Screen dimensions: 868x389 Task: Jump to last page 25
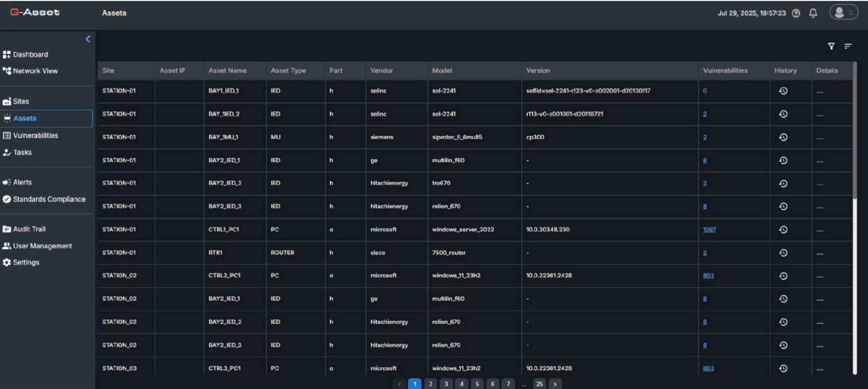coord(540,384)
